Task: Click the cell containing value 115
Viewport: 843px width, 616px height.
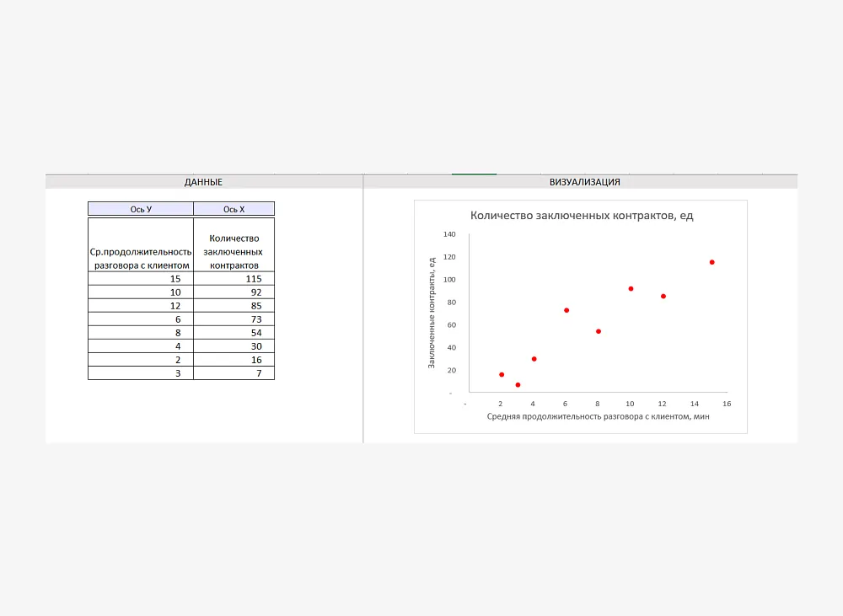Action: pos(234,279)
